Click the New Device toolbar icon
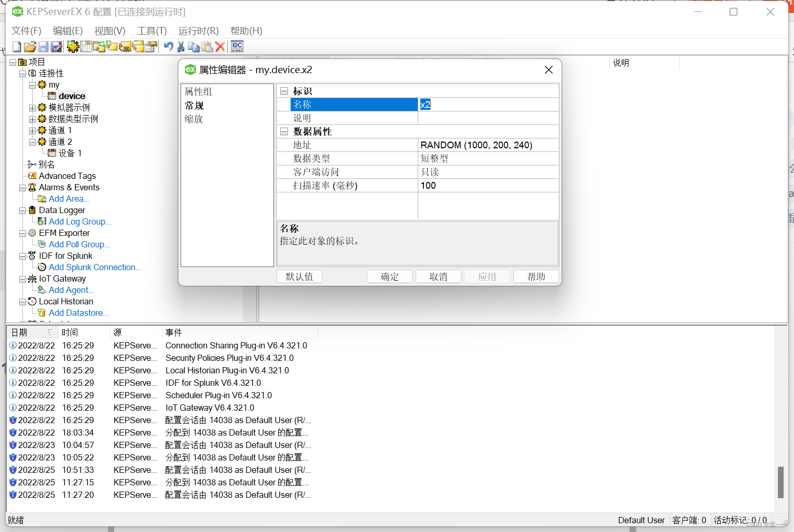This screenshot has width=794, height=532. pos(86,47)
